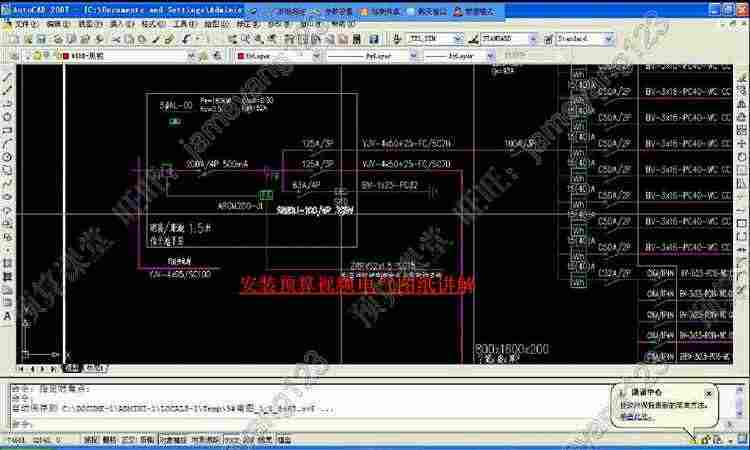Viewport: 750px width, 450px height.
Task: Open the 文件(F) File menu
Action: [26, 23]
